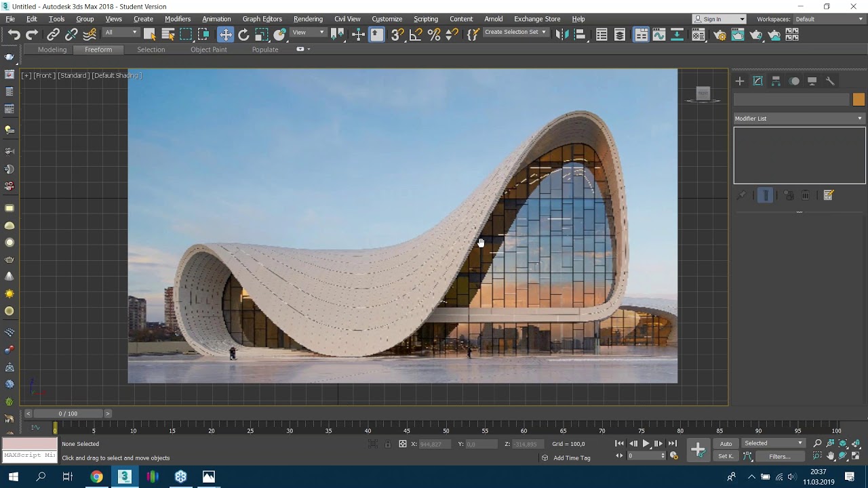868x488 pixels.
Task: Click the Align tool icon
Action: (x=580, y=35)
